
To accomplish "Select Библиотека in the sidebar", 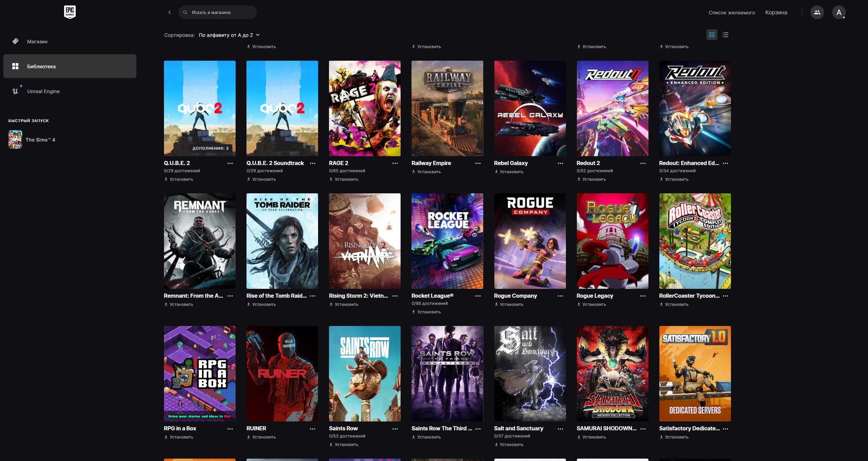I will (70, 66).
